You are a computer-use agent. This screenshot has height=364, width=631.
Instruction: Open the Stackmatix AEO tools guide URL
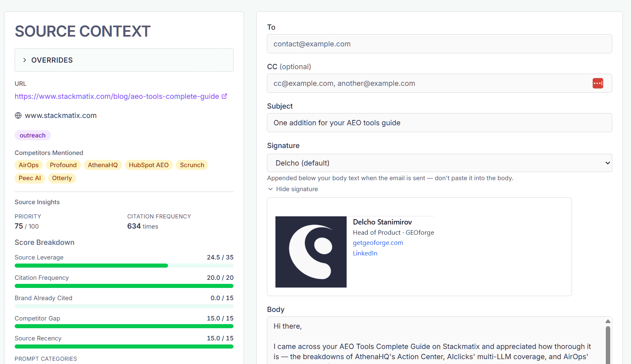(117, 96)
